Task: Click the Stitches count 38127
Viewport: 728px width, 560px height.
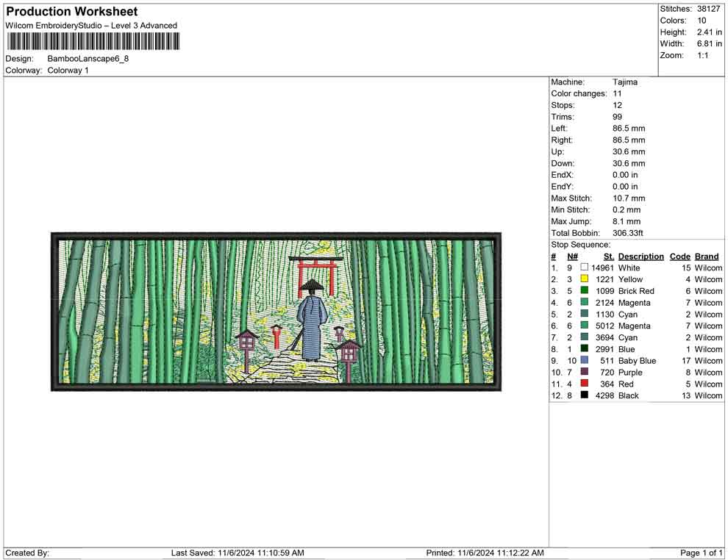Action: click(x=708, y=9)
